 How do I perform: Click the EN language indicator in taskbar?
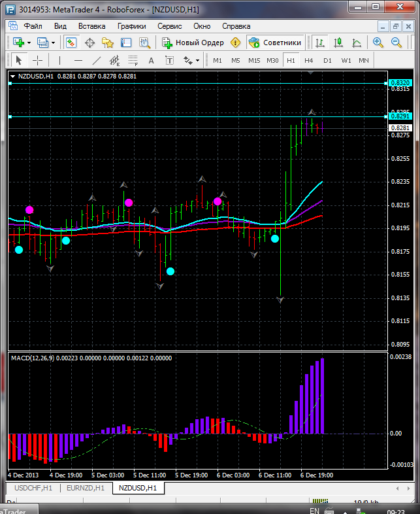314,510
